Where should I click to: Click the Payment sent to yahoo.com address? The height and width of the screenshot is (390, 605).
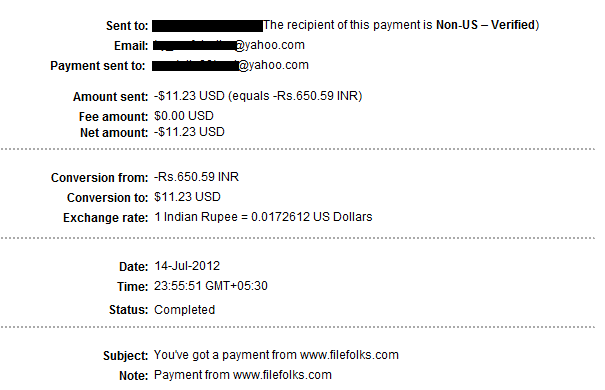pos(230,65)
